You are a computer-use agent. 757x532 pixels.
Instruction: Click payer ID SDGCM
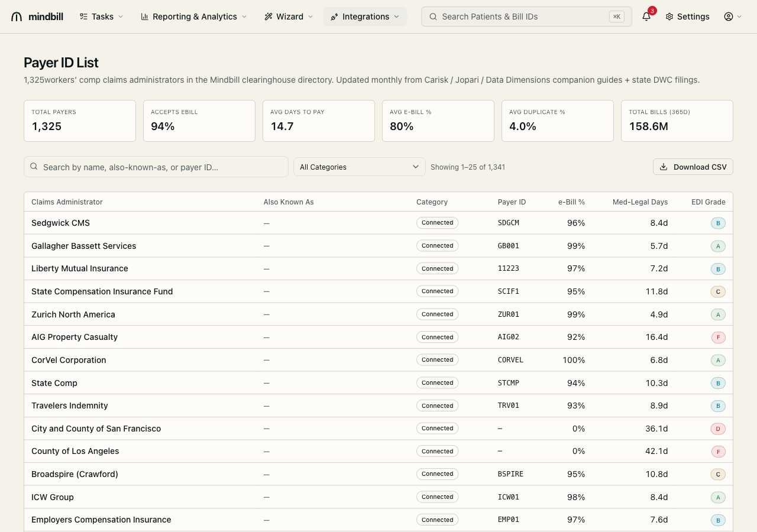(x=509, y=223)
